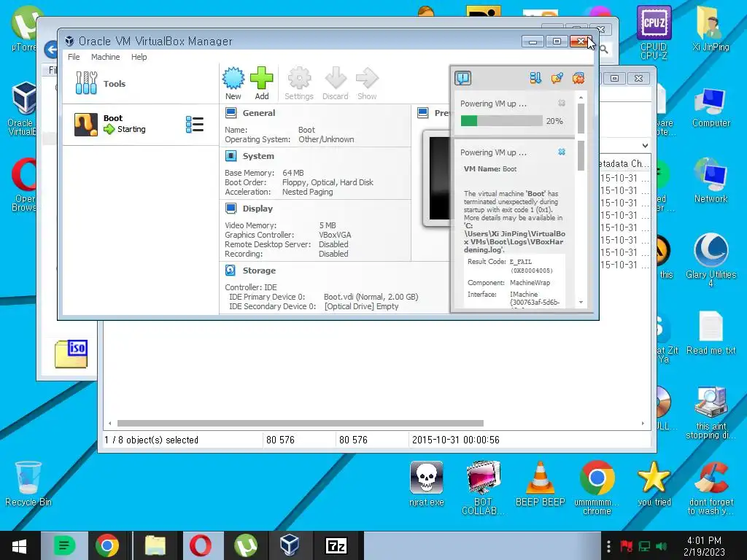Open the Help menu

139,57
